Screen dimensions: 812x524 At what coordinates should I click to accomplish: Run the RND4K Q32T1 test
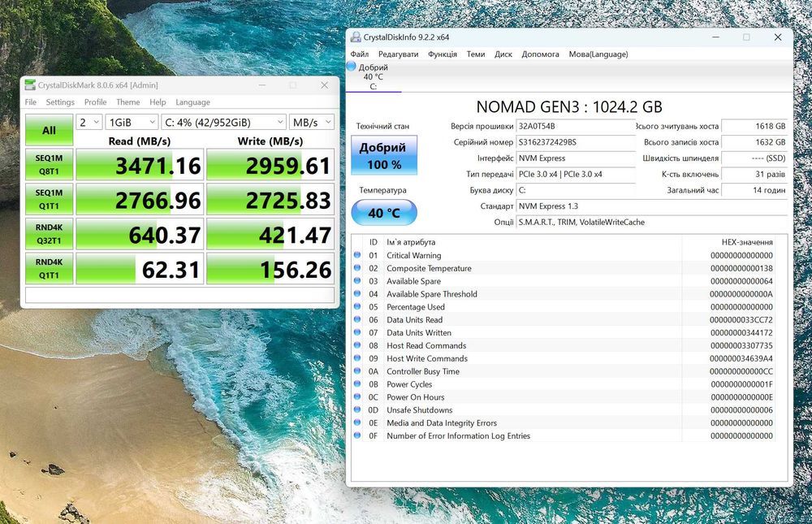coord(50,234)
